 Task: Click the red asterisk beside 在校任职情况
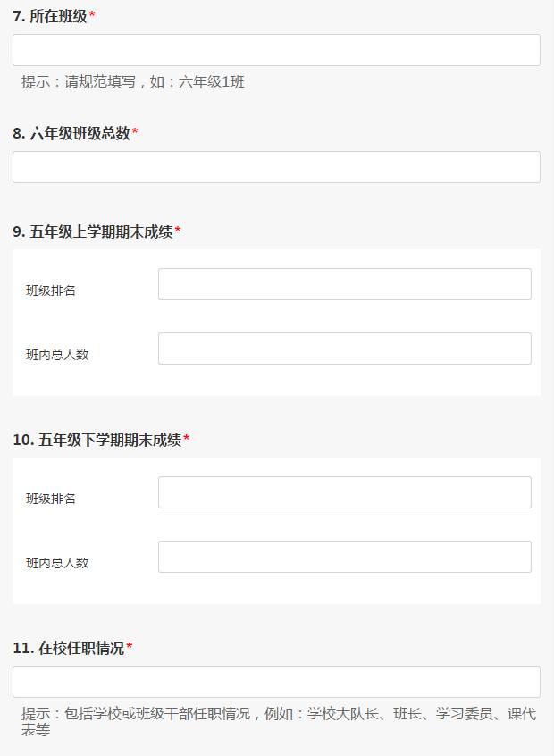click(130, 648)
